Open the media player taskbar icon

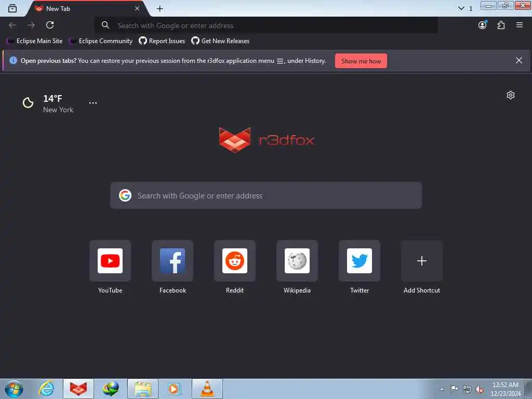(175, 389)
